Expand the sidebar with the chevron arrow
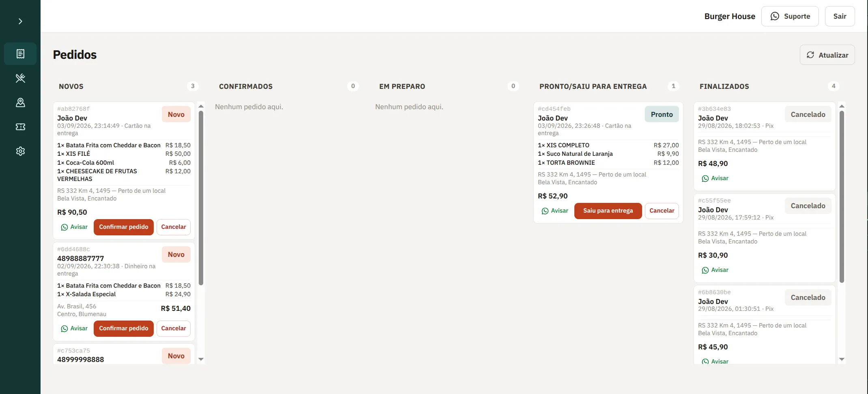The width and height of the screenshot is (868, 394). (20, 21)
